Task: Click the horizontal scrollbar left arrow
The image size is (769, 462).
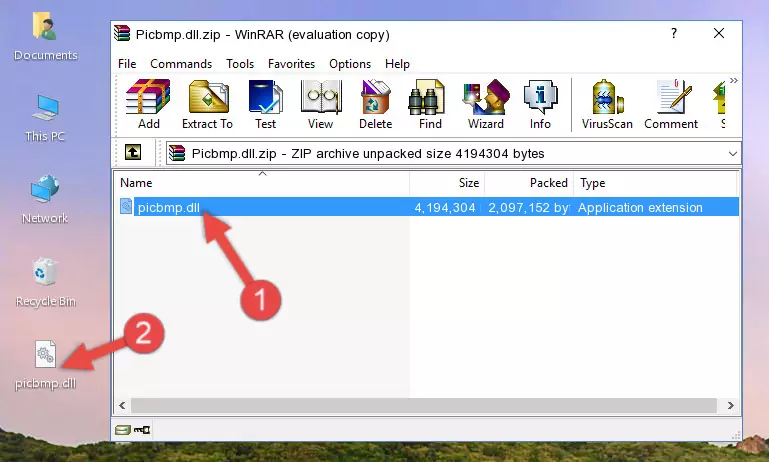Action: pos(122,406)
